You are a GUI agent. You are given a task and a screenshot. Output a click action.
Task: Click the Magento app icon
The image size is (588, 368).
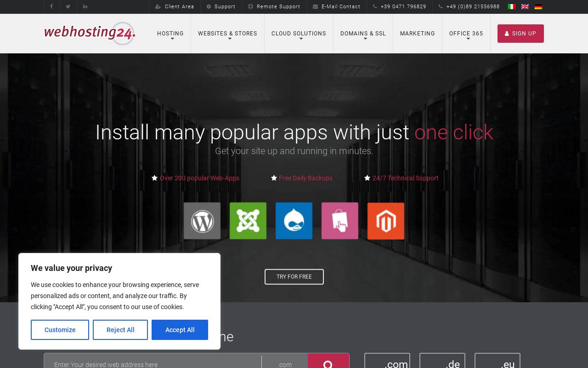click(386, 221)
